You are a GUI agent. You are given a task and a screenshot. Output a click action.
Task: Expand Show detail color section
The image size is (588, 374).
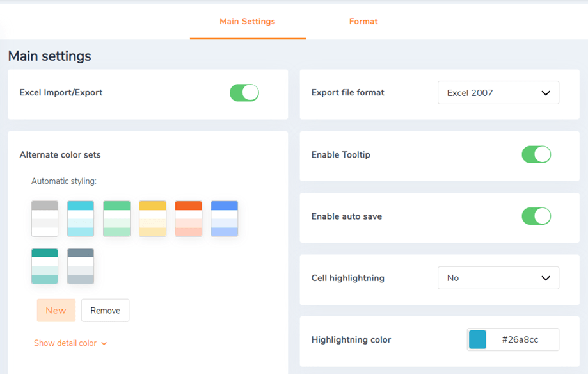tap(70, 343)
